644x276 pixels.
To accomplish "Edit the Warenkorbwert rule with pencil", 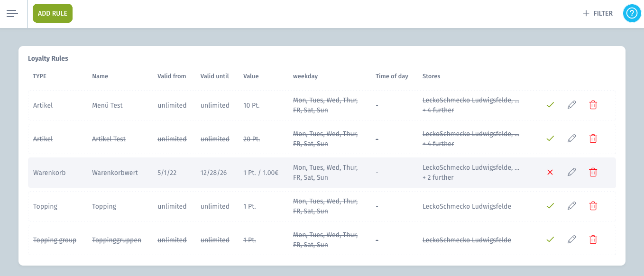I will click(571, 172).
